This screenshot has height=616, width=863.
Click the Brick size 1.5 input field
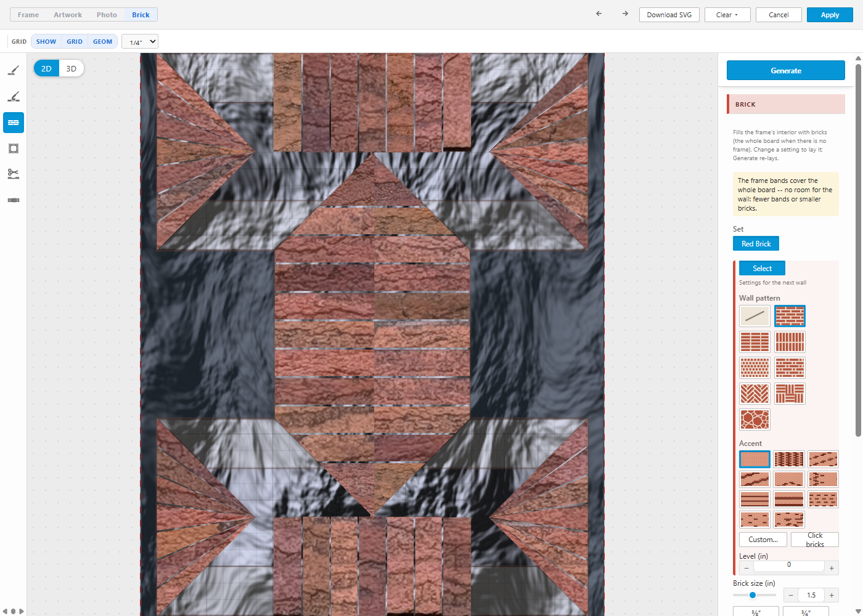(x=811, y=595)
